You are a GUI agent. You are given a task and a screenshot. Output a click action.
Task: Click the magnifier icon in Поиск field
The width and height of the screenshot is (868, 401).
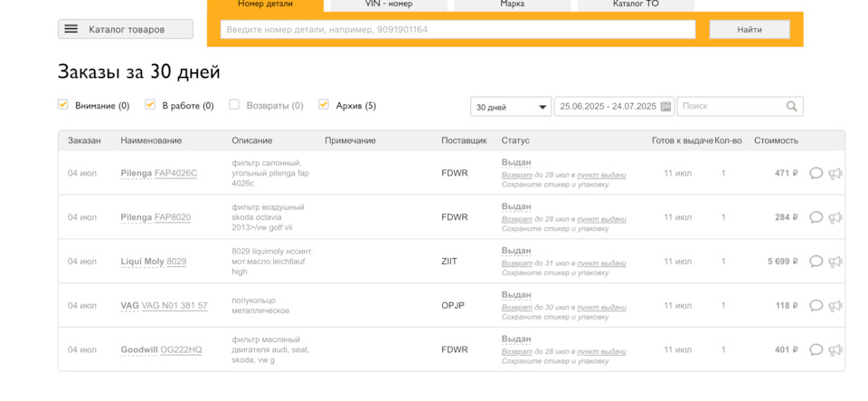click(x=792, y=107)
